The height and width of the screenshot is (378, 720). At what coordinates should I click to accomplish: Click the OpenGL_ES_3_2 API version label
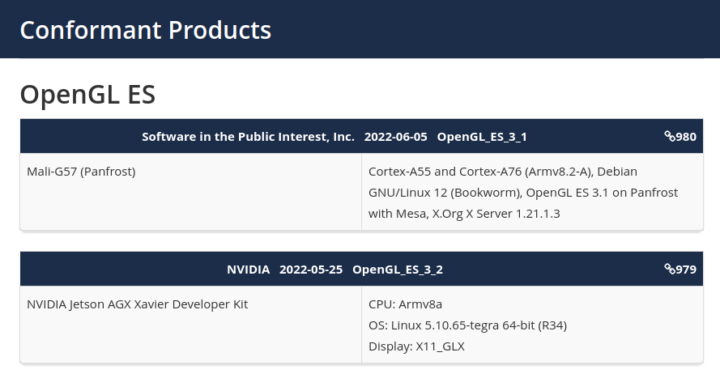click(x=398, y=270)
